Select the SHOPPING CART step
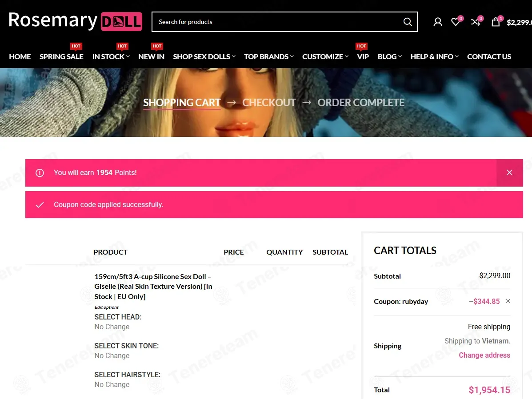 (x=182, y=103)
